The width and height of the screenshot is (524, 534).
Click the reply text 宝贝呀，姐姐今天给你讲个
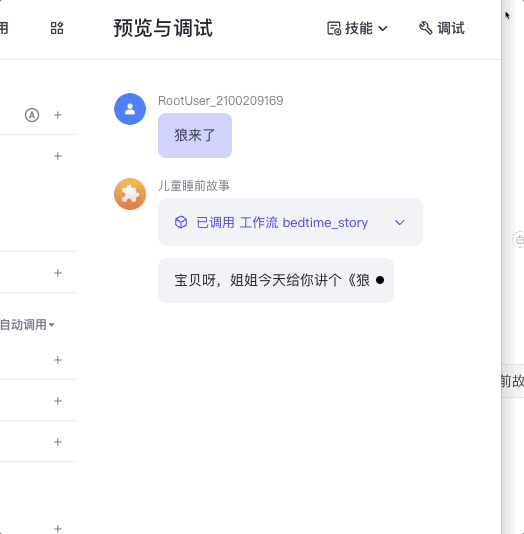pyautogui.click(x=258, y=280)
